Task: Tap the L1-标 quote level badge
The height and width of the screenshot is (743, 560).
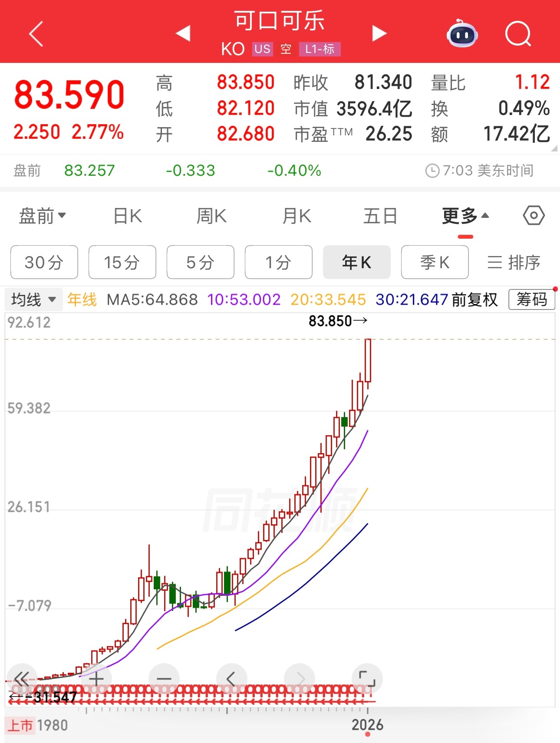Action: point(320,49)
